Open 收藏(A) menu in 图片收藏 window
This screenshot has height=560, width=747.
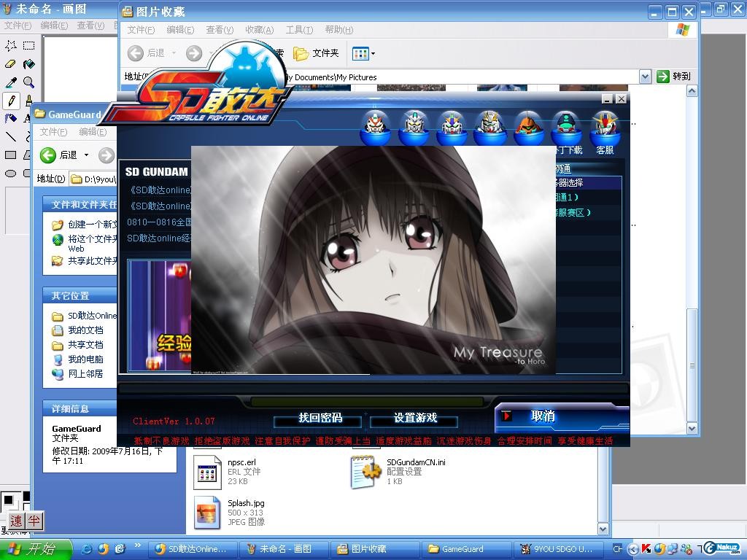(x=259, y=30)
